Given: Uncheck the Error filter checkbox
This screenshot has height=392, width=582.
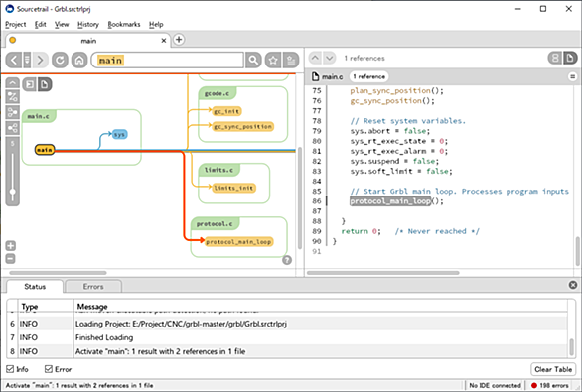Looking at the screenshot, I should (x=49, y=369).
